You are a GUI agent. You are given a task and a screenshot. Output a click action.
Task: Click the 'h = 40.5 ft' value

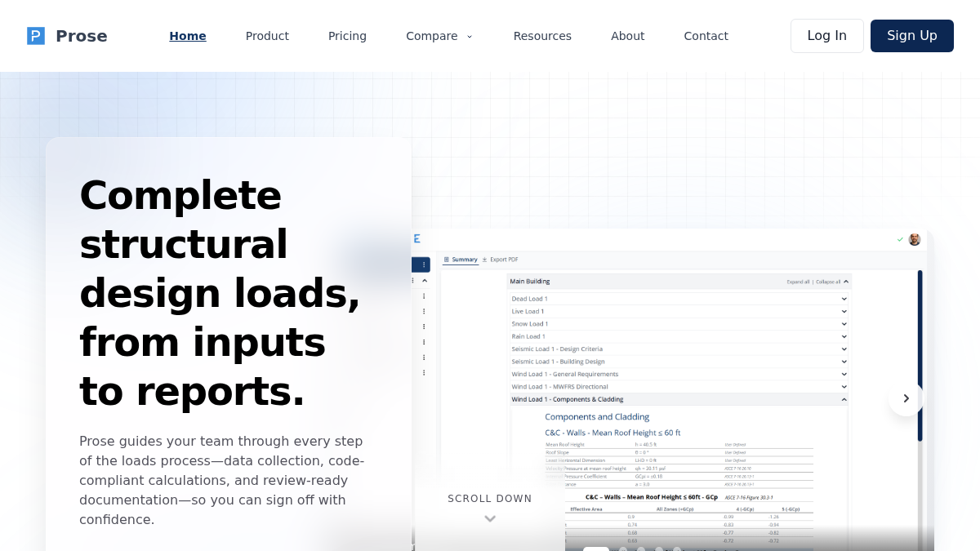coord(646,445)
